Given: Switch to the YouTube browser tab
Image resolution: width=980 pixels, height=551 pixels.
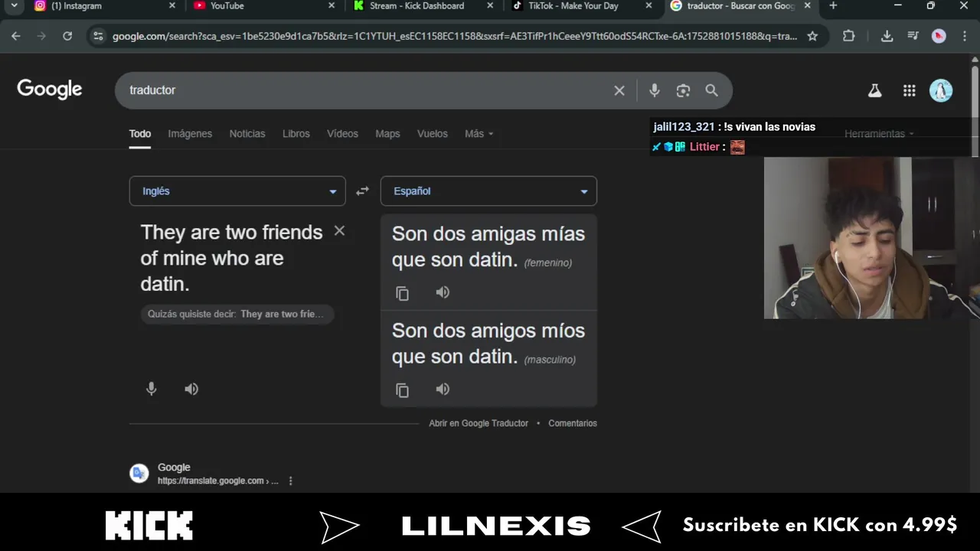Looking at the screenshot, I should 264,6.
